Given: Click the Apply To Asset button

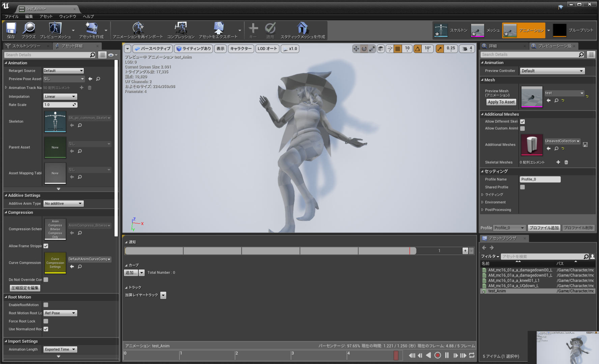Looking at the screenshot, I should [x=501, y=102].
